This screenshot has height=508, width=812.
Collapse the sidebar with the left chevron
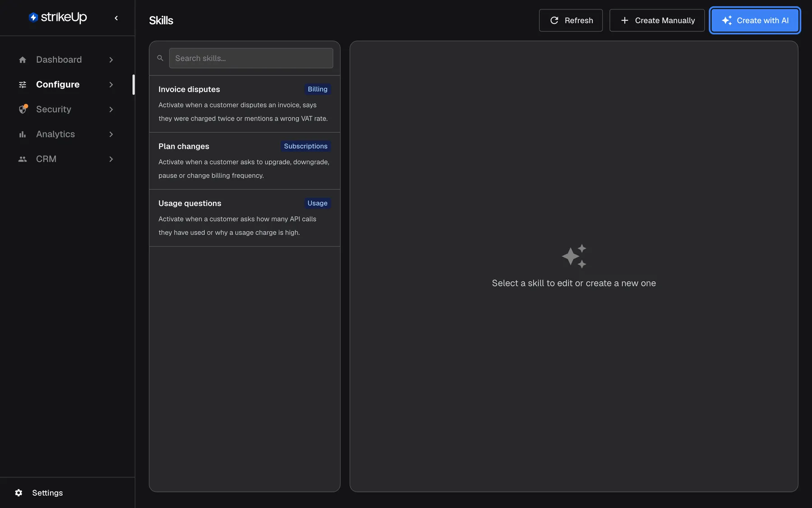[116, 18]
